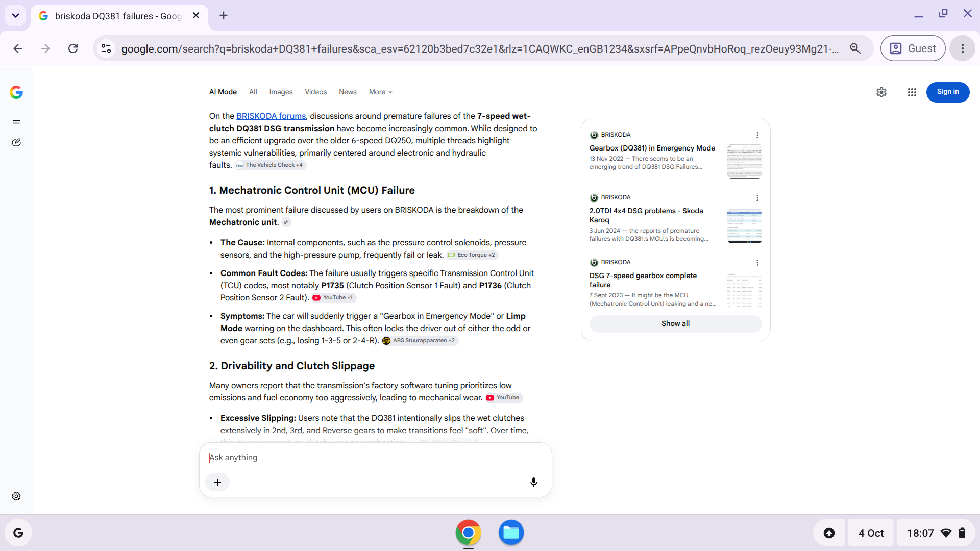The image size is (980, 551).
Task: Open options for 2.0TDI 4x4 DSG problems result
Action: [x=757, y=198]
